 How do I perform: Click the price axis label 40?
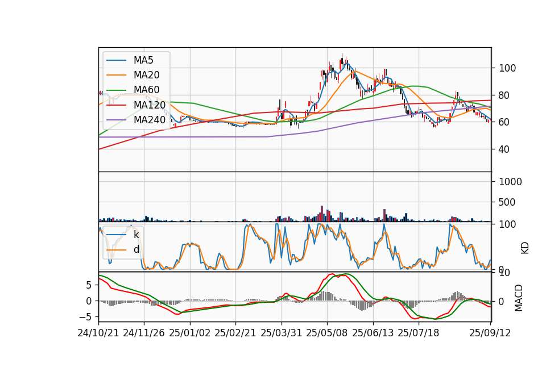[504, 149]
